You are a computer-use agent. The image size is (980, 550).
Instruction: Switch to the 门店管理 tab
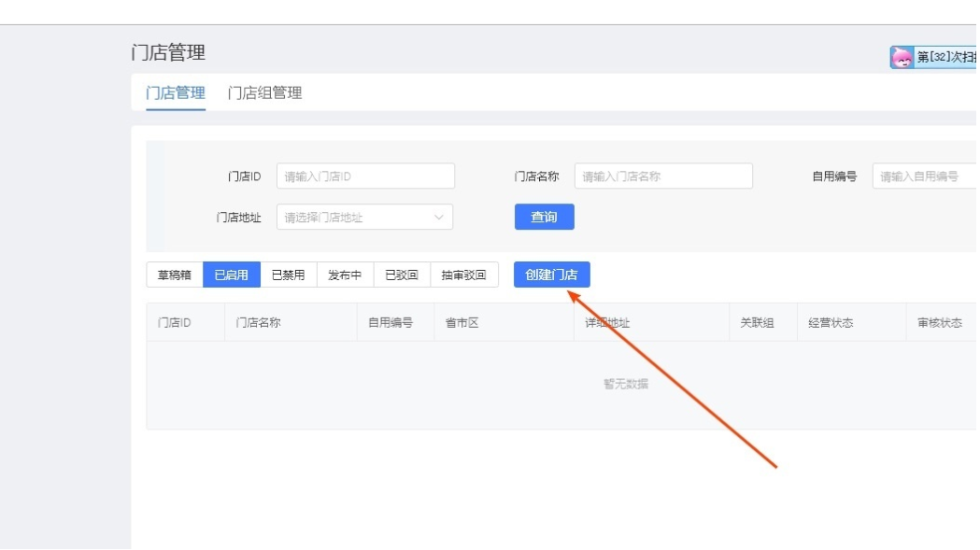(x=175, y=93)
